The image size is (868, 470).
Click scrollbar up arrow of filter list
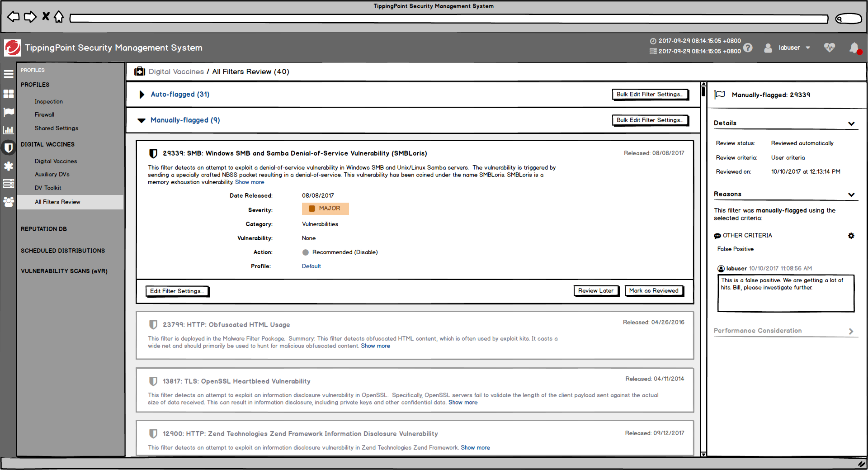click(x=703, y=84)
